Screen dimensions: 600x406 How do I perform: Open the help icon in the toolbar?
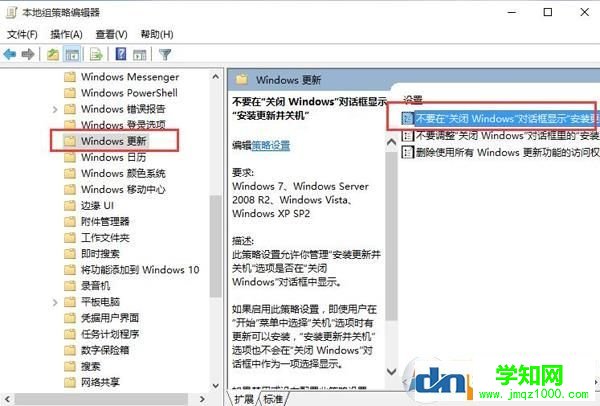tap(121, 54)
